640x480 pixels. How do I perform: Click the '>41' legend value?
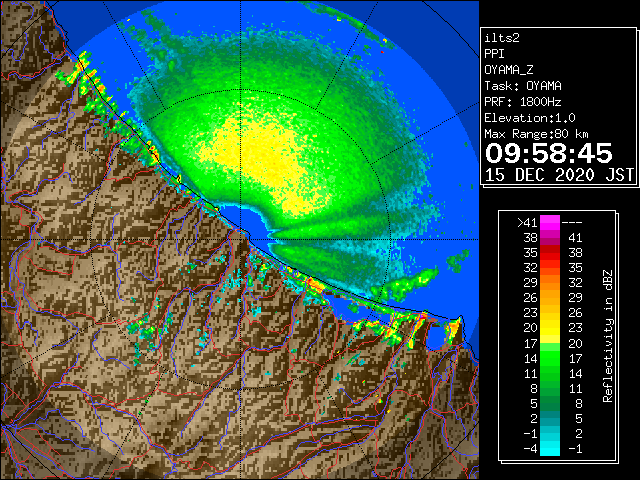[527, 223]
